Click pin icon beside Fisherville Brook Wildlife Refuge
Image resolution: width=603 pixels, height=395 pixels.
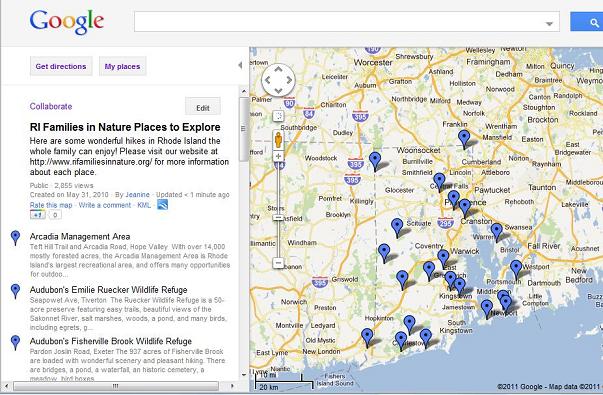coord(15,342)
